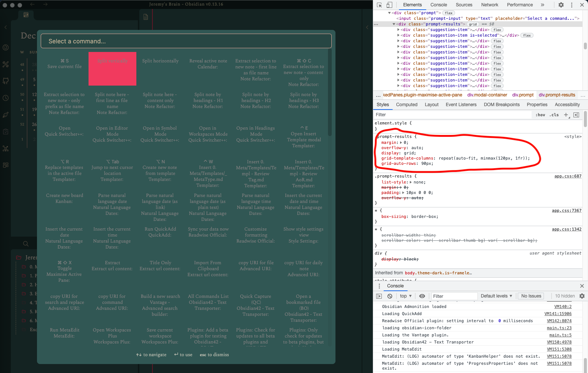Switch to the Performance tab

tap(520, 5)
